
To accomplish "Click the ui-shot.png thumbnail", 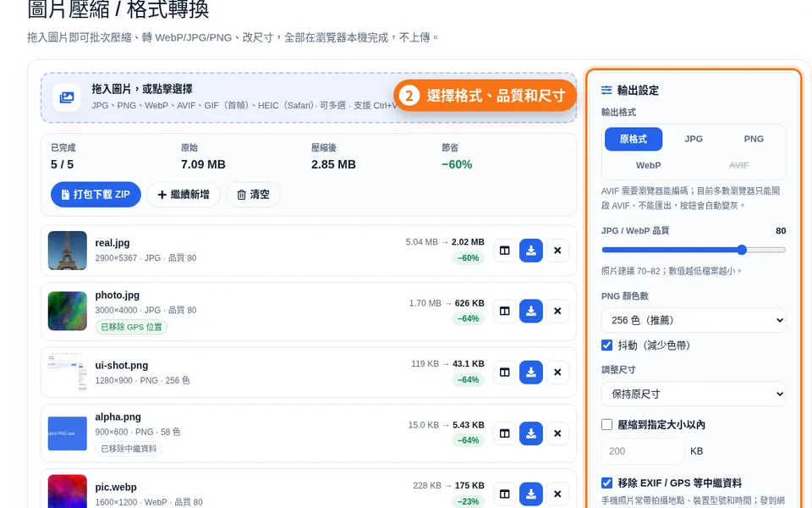I will click(68, 373).
